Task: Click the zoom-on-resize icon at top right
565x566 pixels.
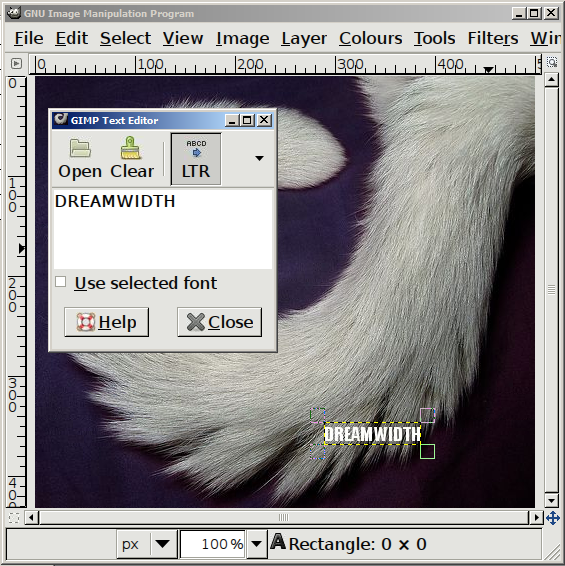Action: click(x=552, y=62)
